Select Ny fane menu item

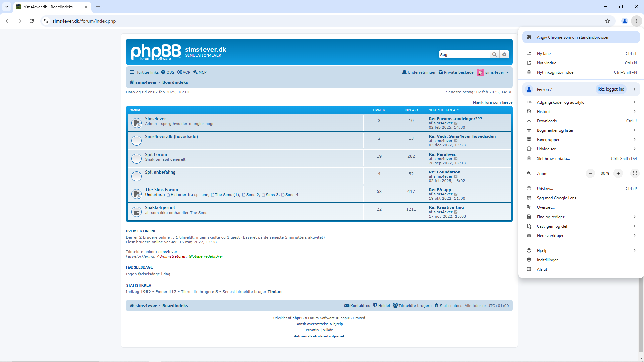pyautogui.click(x=581, y=54)
